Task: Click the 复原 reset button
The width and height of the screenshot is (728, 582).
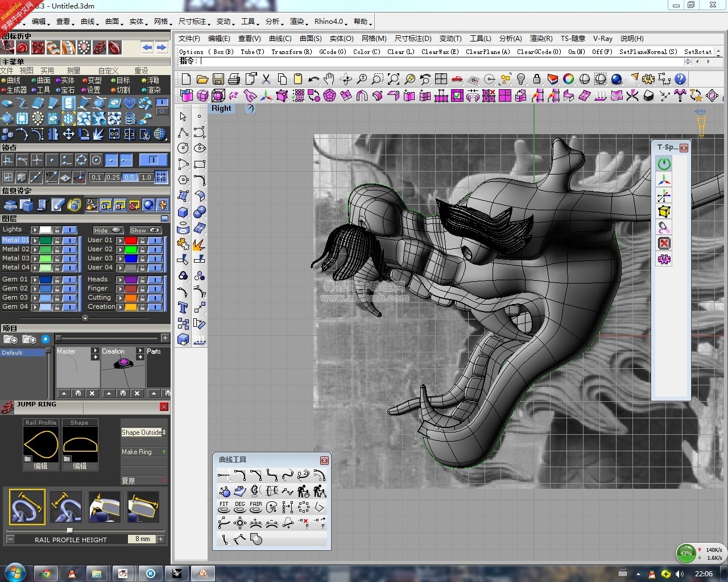Action: click(144, 481)
